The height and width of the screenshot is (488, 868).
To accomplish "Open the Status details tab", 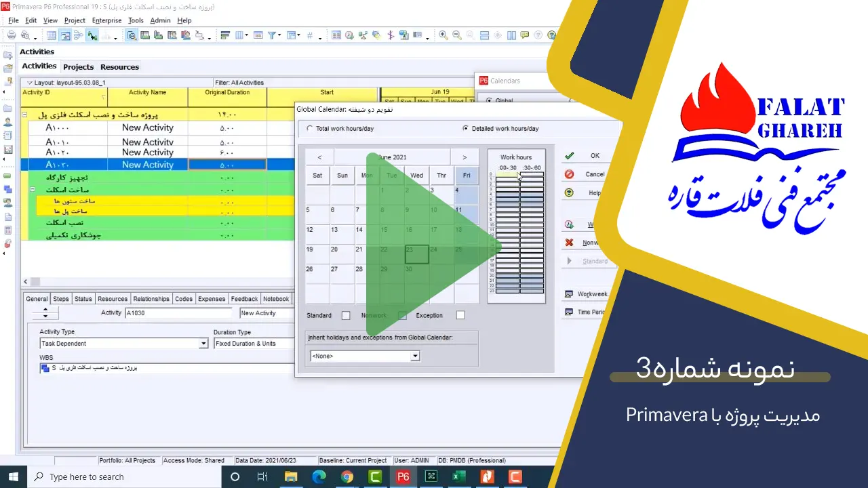I will point(83,299).
